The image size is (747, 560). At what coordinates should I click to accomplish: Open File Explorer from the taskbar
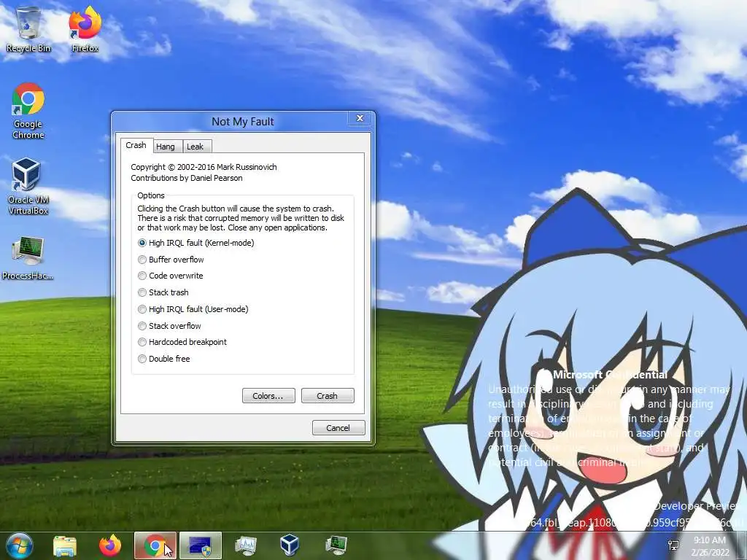[x=65, y=545]
